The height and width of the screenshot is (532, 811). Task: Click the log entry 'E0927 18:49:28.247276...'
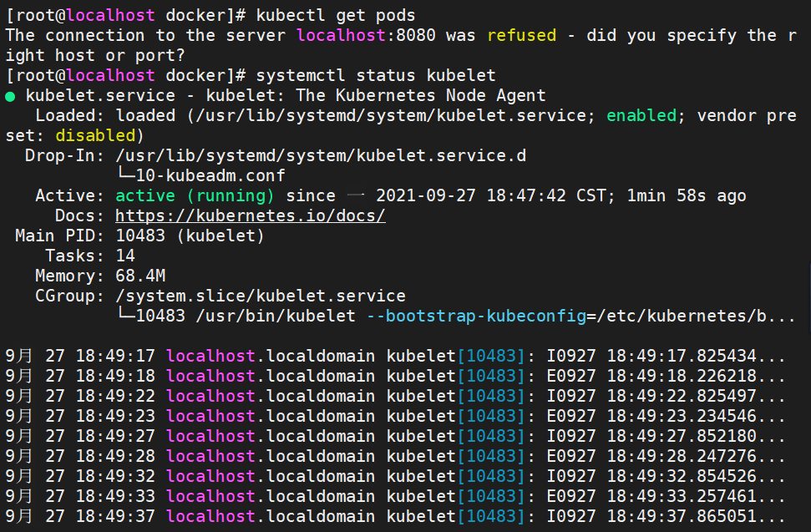point(667,456)
